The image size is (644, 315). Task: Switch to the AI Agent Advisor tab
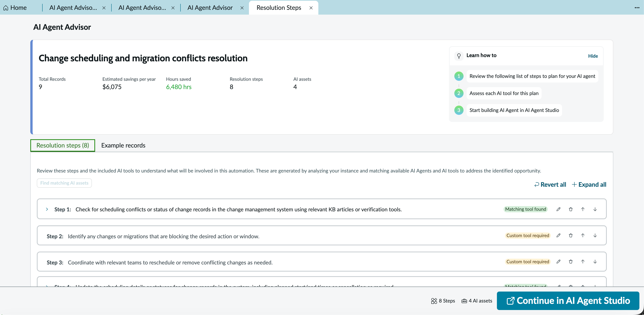[210, 7]
